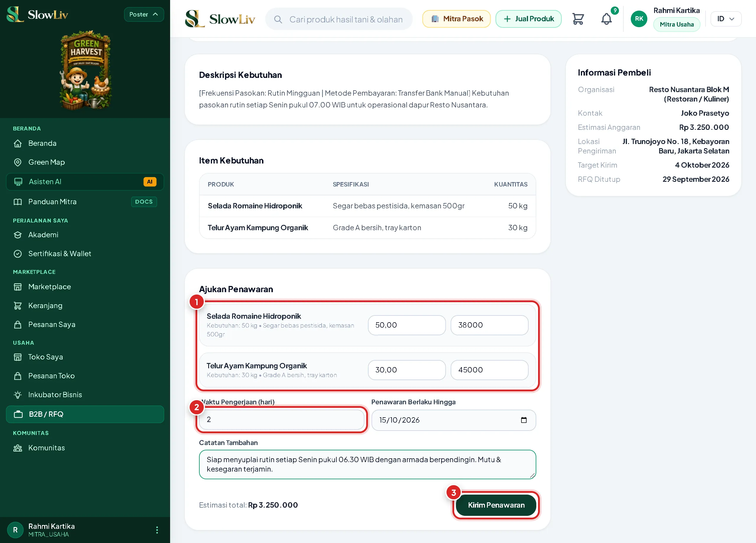The image size is (756, 543).
Task: Open Asisten AI
Action: point(85,181)
